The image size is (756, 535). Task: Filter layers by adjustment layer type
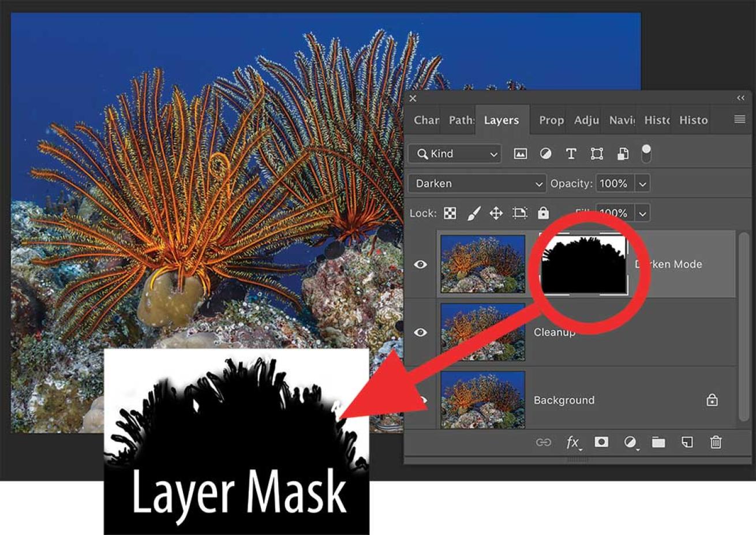[x=545, y=154]
